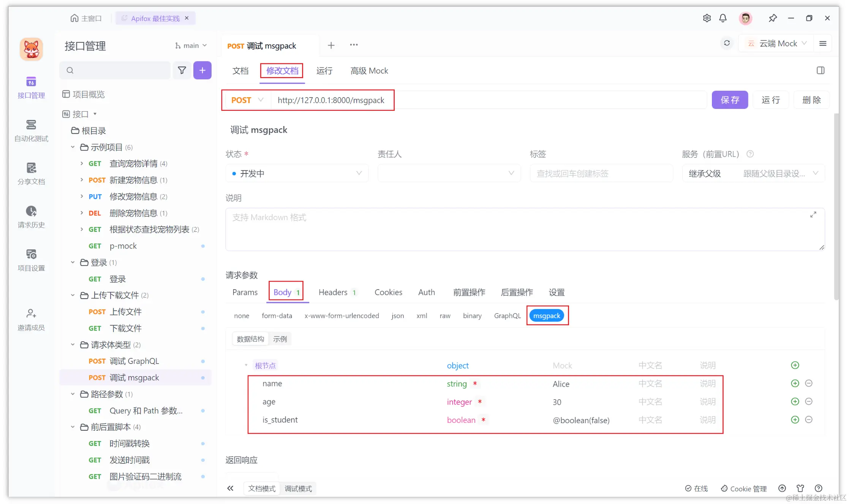Open the POST method dropdown

(246, 100)
